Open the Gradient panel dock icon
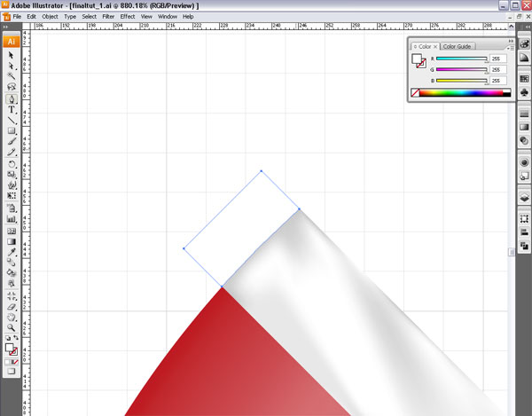This screenshot has height=416, width=532. tap(524, 127)
